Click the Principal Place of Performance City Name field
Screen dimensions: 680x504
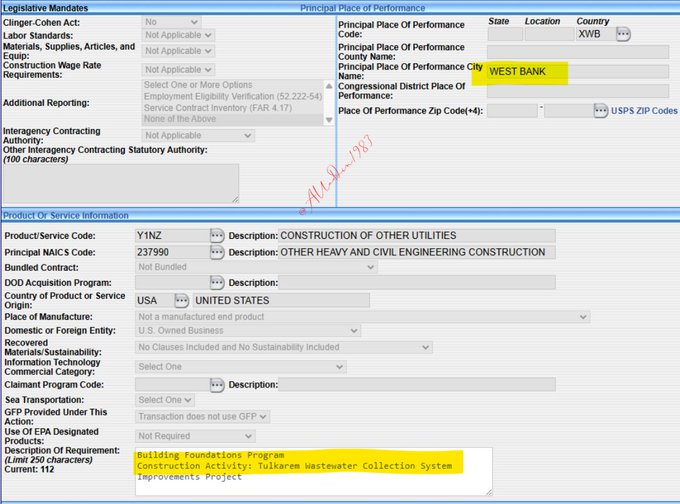click(577, 72)
